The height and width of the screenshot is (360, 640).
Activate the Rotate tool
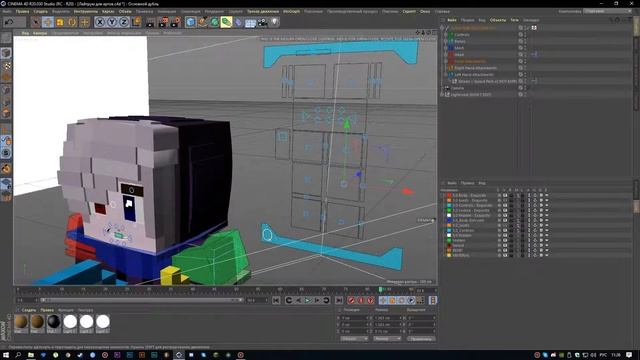point(72,22)
